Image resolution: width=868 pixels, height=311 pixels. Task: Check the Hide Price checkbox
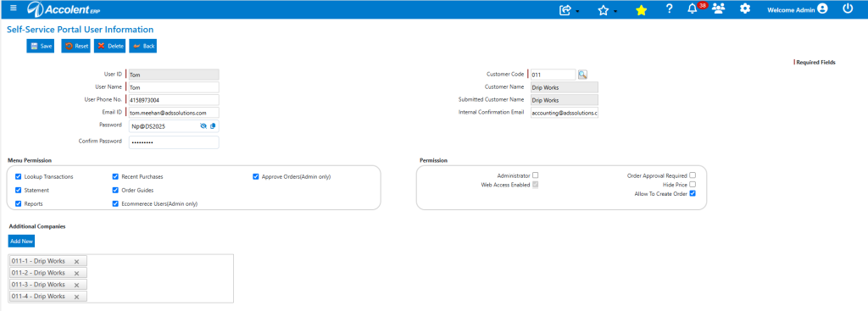click(x=693, y=184)
